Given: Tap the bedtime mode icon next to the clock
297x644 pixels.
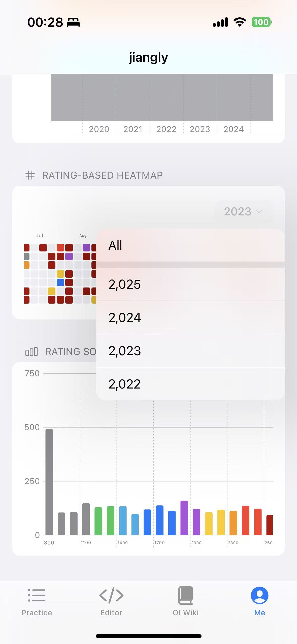Looking at the screenshot, I should click(73, 23).
